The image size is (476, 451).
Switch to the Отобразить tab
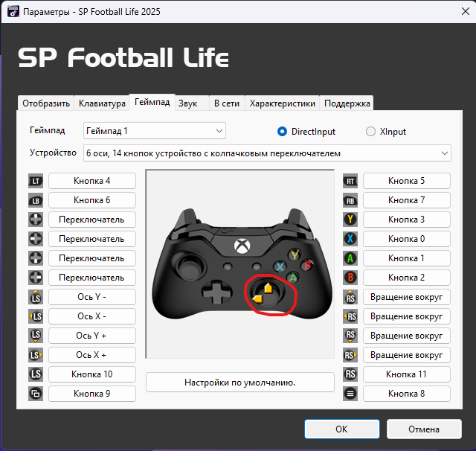coord(46,103)
